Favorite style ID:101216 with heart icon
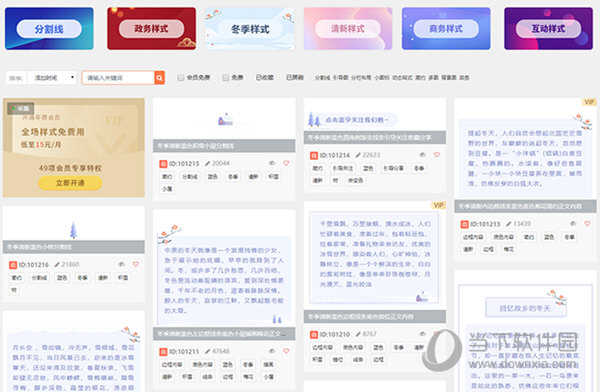Image resolution: width=600 pixels, height=392 pixels. [x=136, y=264]
